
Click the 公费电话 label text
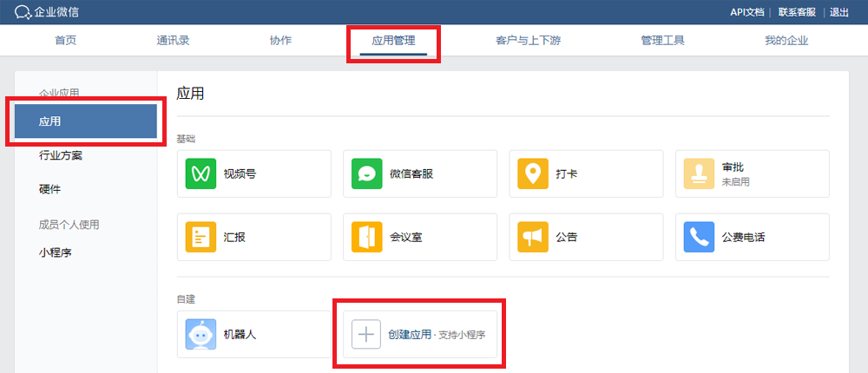[x=744, y=238]
